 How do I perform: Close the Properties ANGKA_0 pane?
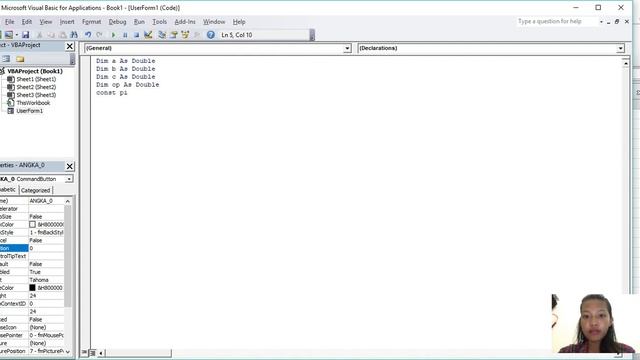(x=70, y=166)
